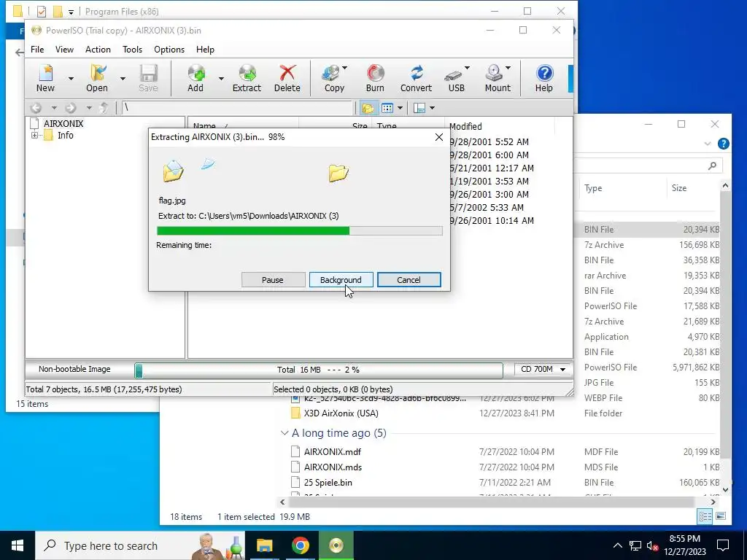Cancel the extraction
Image resolution: width=747 pixels, height=560 pixels.
click(x=409, y=280)
